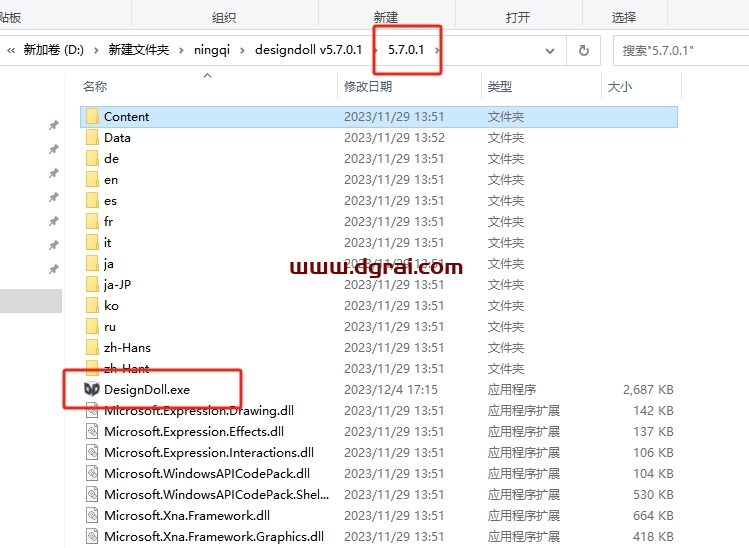
Task: Sort files by 名称 column header
Action: click(x=95, y=86)
